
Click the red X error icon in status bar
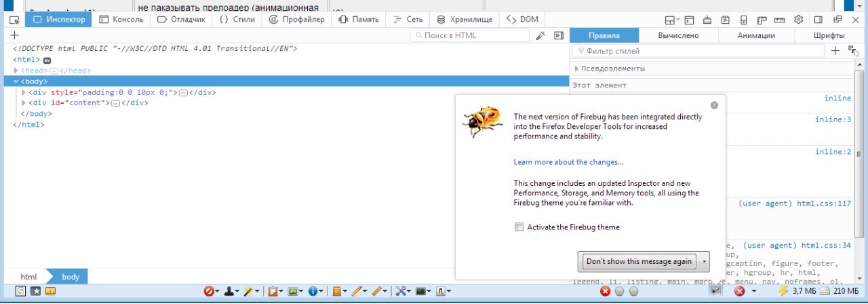(605, 292)
